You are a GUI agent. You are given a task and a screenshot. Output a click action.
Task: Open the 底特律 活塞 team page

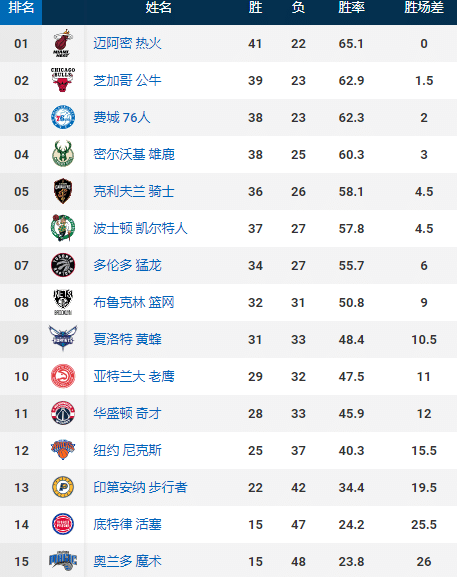[127, 524]
